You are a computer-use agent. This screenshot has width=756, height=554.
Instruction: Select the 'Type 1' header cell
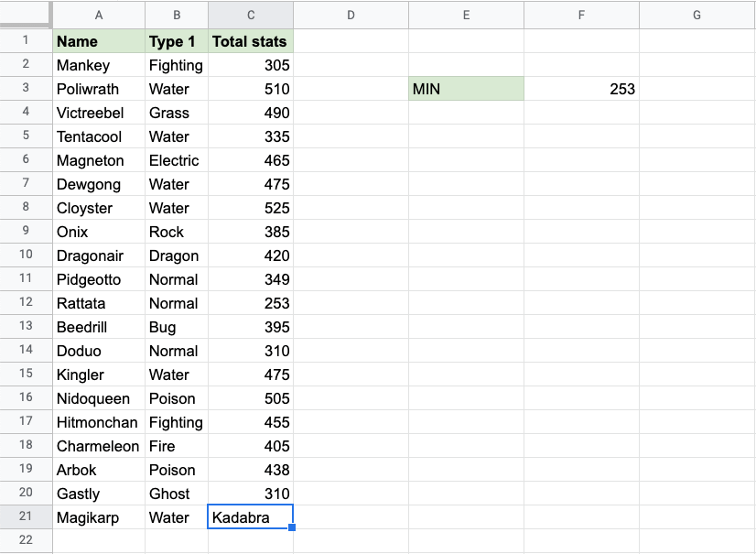pyautogui.click(x=176, y=41)
